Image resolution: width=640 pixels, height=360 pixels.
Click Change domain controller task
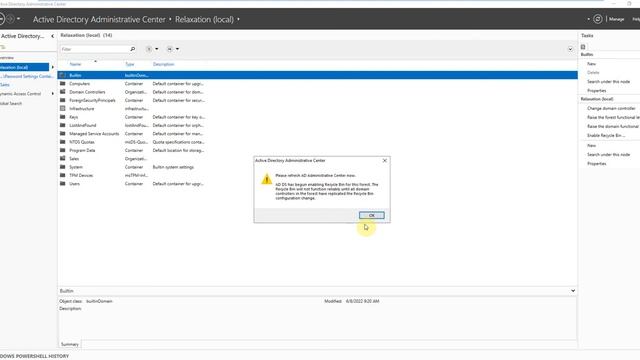pos(611,109)
